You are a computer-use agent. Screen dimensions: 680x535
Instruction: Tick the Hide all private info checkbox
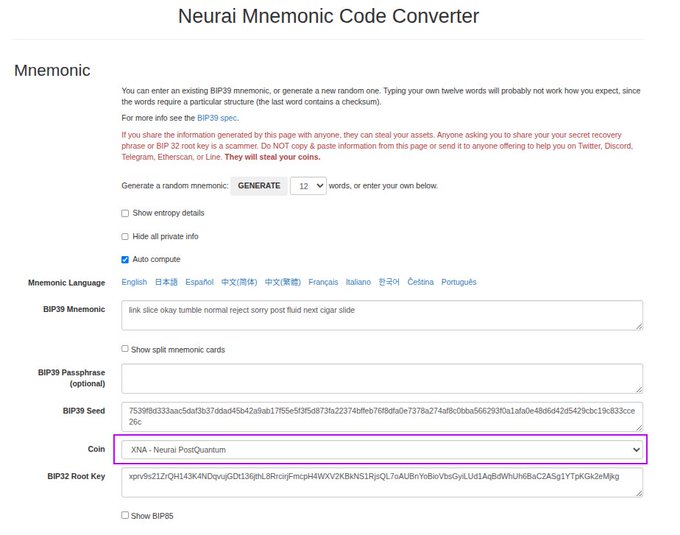point(125,237)
